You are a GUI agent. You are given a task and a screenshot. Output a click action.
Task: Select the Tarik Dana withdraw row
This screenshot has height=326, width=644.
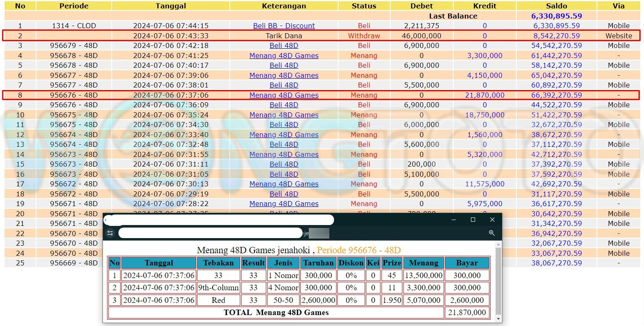284,36
